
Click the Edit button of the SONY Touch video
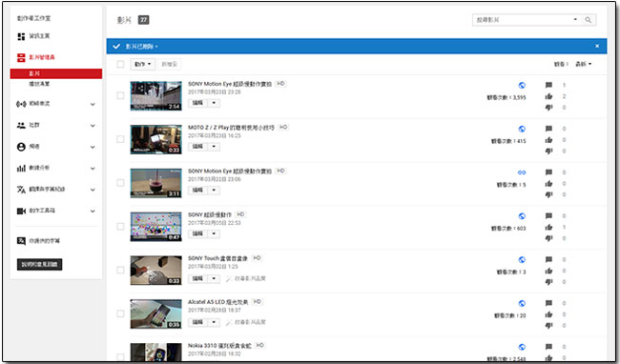coord(197,278)
